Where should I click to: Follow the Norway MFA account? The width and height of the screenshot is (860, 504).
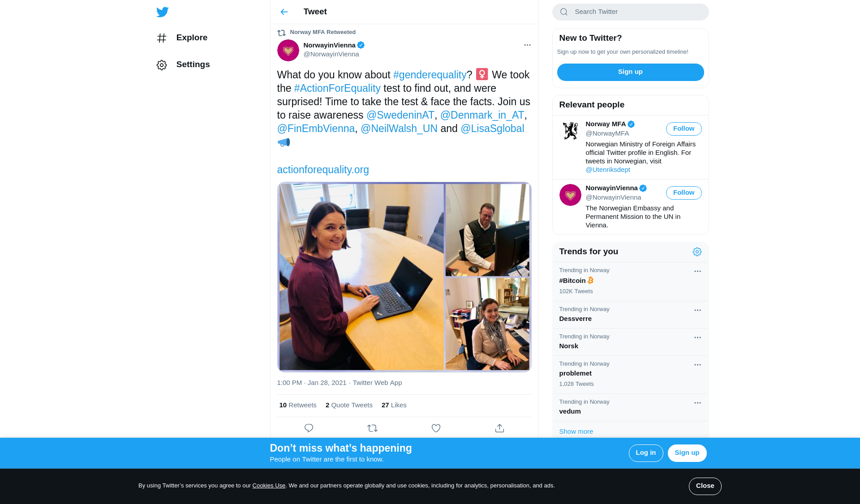(684, 129)
